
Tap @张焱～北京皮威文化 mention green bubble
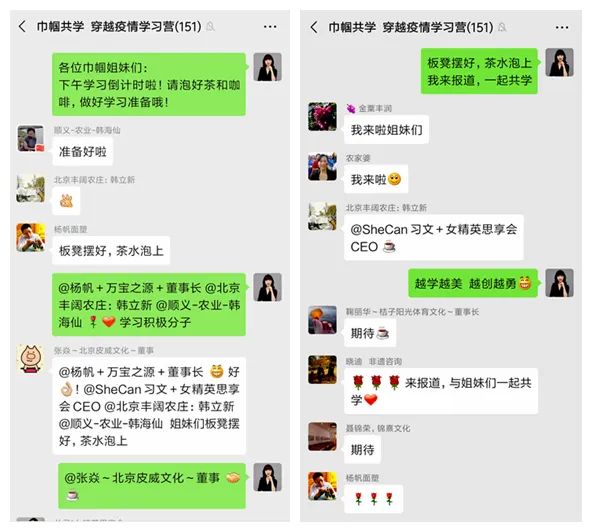click(x=152, y=486)
